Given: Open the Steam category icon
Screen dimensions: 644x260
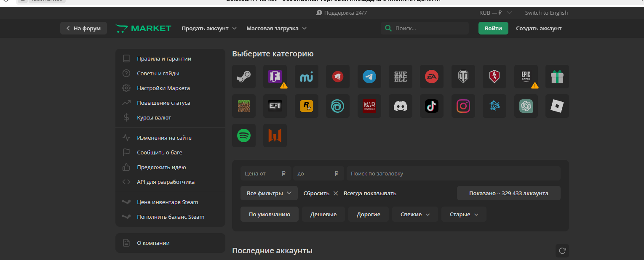Looking at the screenshot, I should pos(243,77).
